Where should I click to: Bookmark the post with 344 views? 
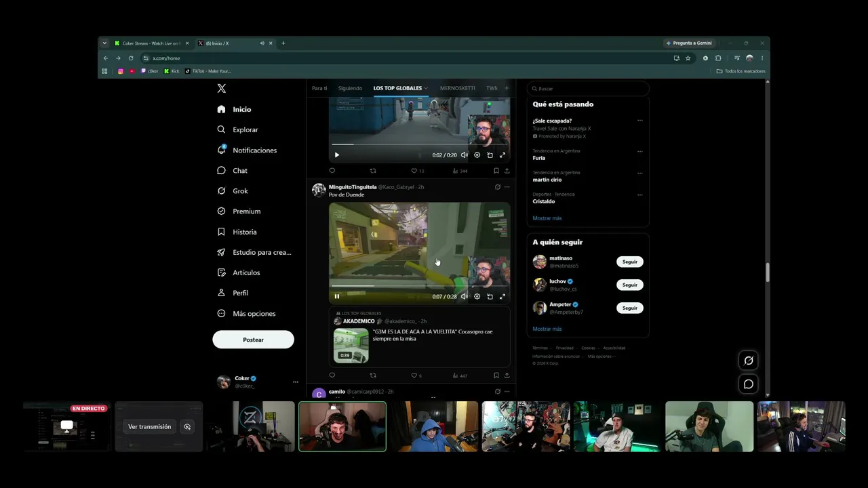(x=496, y=171)
